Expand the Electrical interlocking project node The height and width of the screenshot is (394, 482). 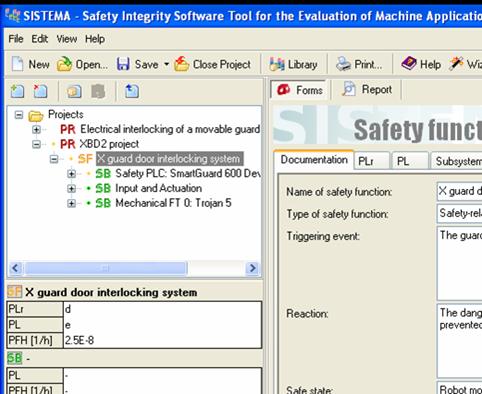click(36, 129)
